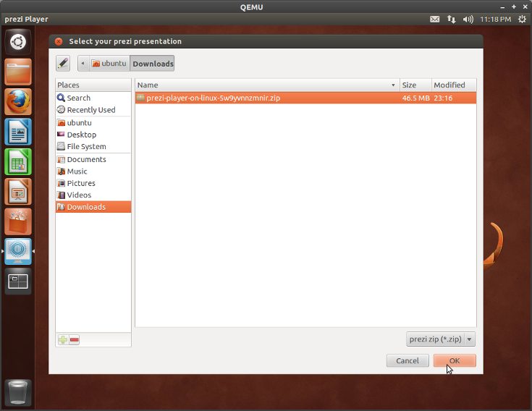Click the green plus add bookmark button
This screenshot has width=532, height=411.
[x=63, y=340]
